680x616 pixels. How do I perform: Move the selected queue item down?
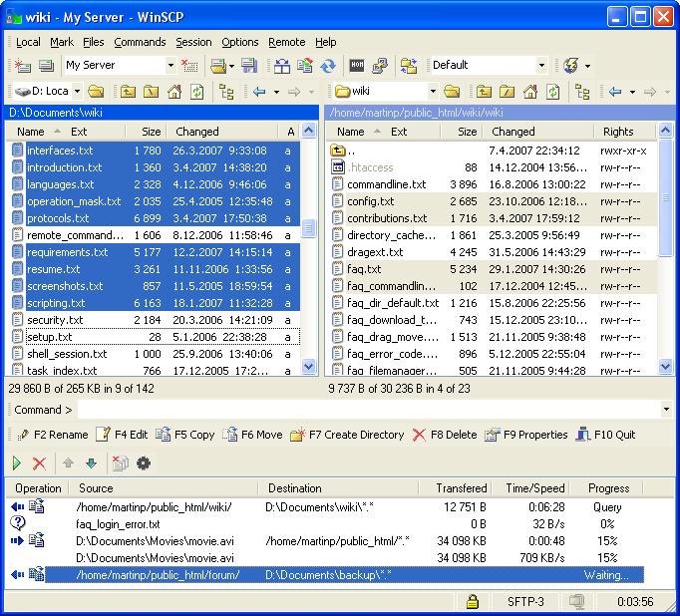pyautogui.click(x=91, y=462)
